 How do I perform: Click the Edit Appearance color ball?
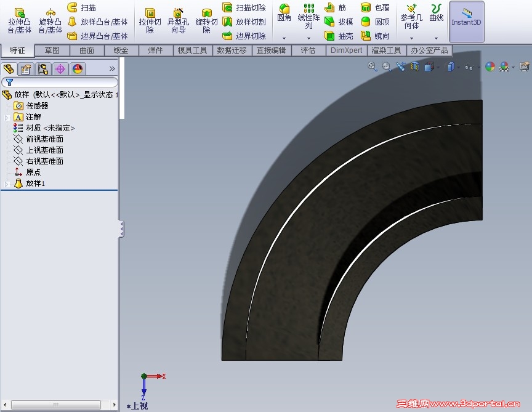(490, 67)
